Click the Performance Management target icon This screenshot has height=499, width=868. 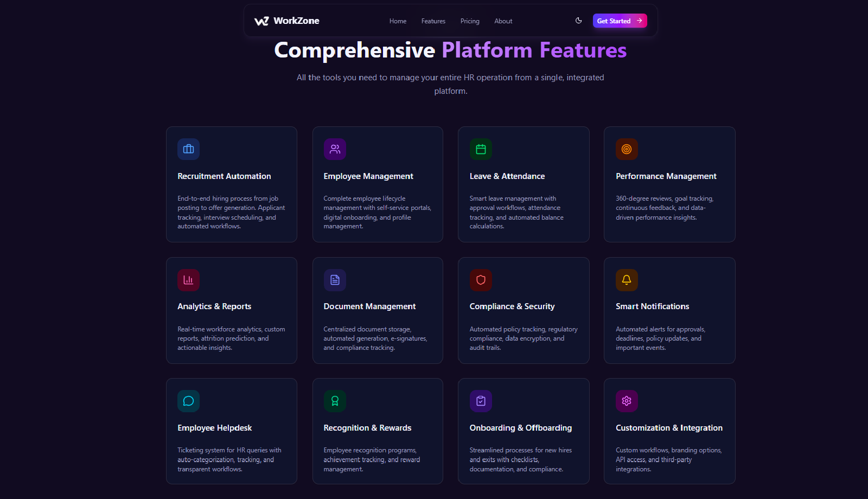[627, 149]
